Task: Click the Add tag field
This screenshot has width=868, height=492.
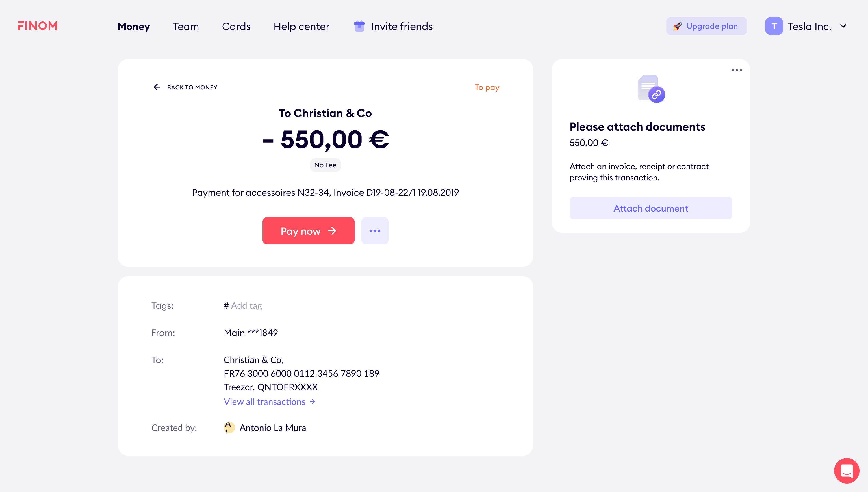Action: click(243, 305)
